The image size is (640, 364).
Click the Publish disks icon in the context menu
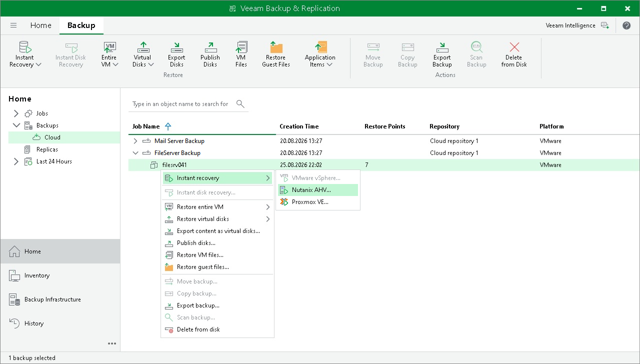click(x=168, y=243)
